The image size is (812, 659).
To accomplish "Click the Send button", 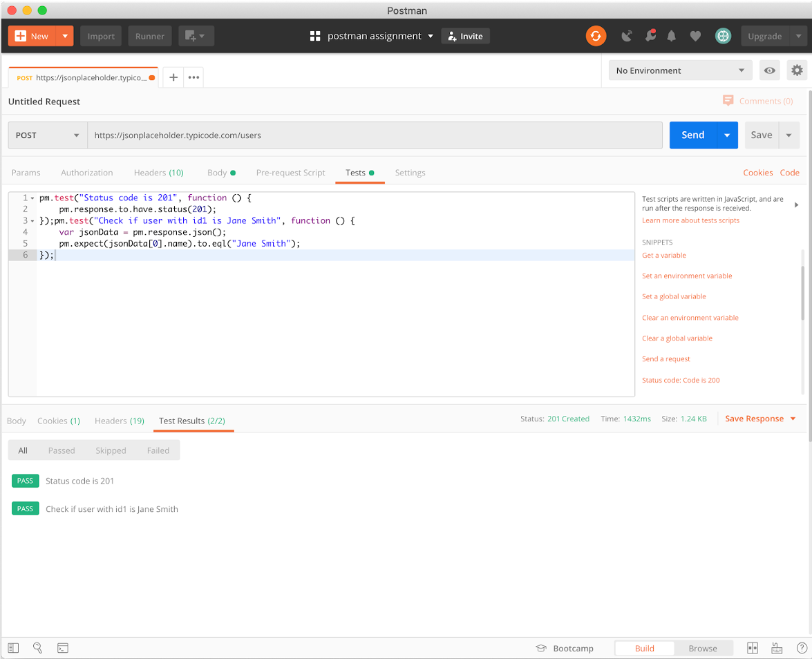I will coord(693,135).
